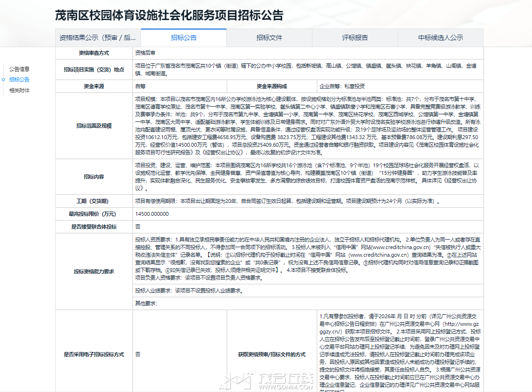Click the 招标内容 row label
The height and width of the screenshot is (392, 532).
(94, 177)
